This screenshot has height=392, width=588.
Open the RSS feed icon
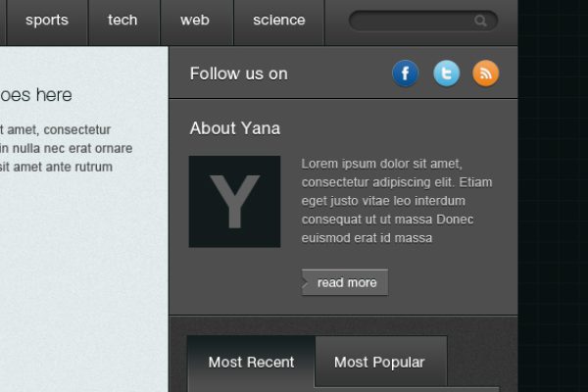click(x=486, y=73)
